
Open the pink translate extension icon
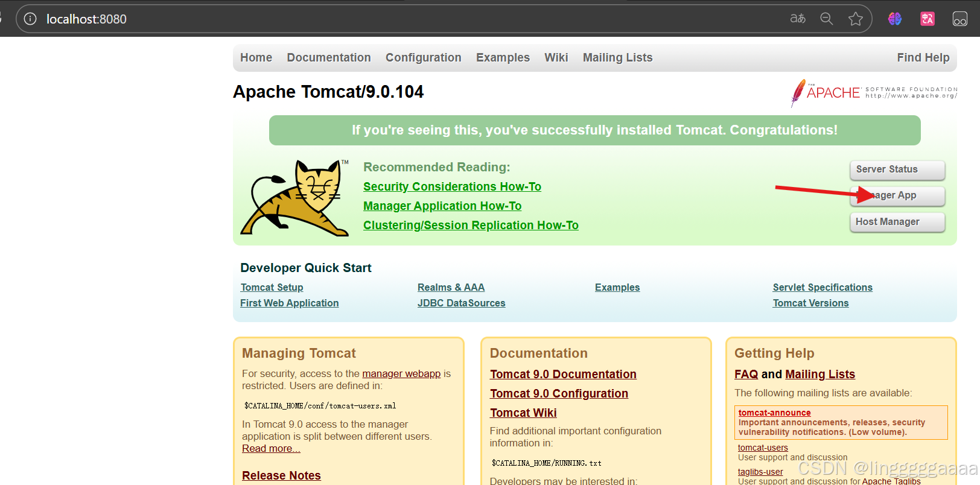point(927,19)
